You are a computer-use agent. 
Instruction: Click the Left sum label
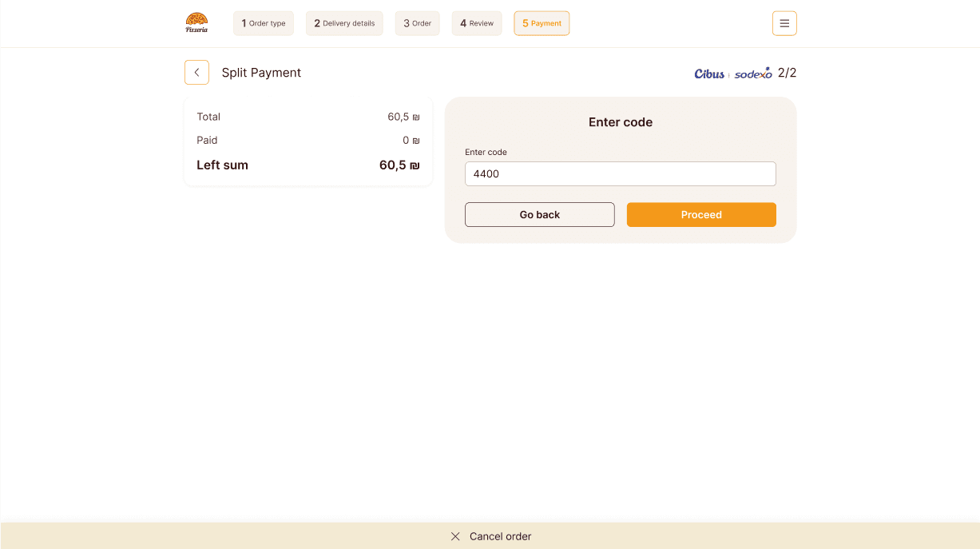click(222, 165)
